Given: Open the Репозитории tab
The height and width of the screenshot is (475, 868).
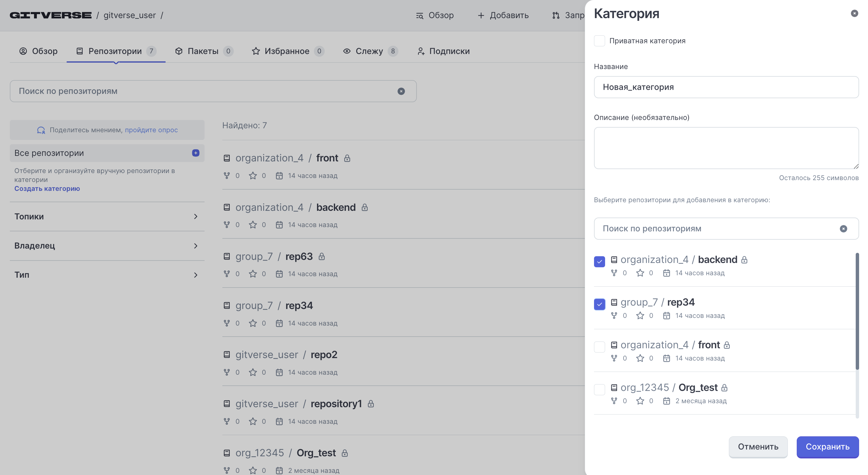Looking at the screenshot, I should 116,51.
